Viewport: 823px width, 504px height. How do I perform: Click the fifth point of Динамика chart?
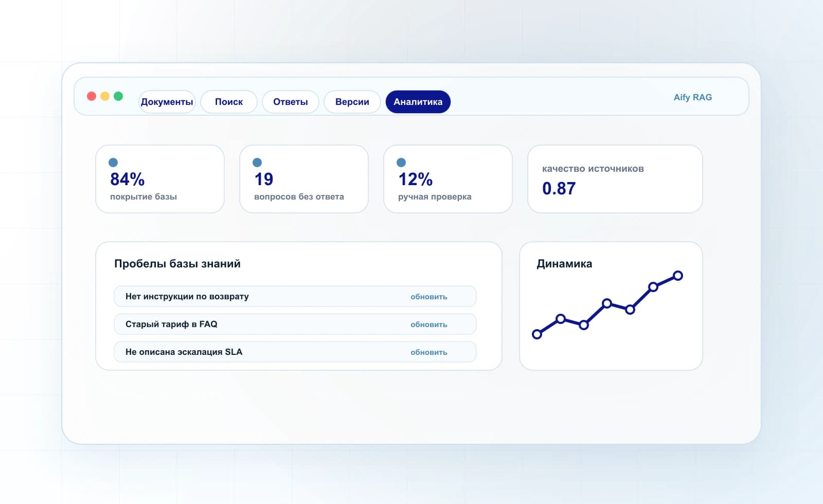[630, 310]
